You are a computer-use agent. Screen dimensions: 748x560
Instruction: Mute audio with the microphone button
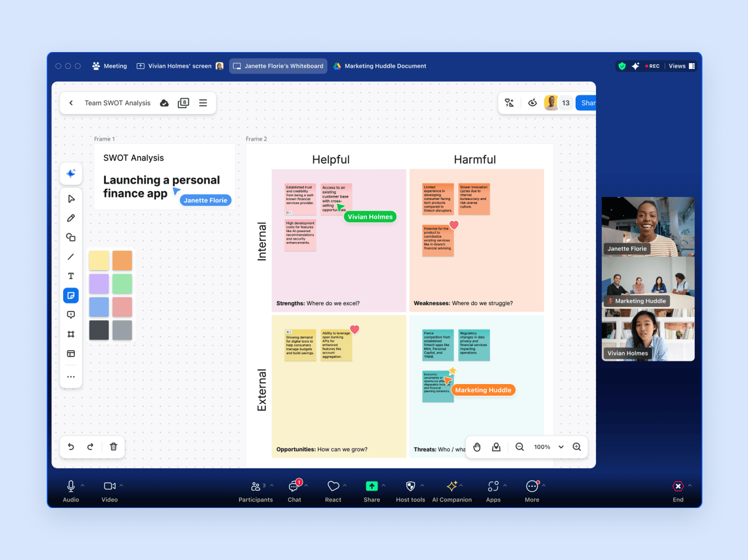pyautogui.click(x=71, y=486)
